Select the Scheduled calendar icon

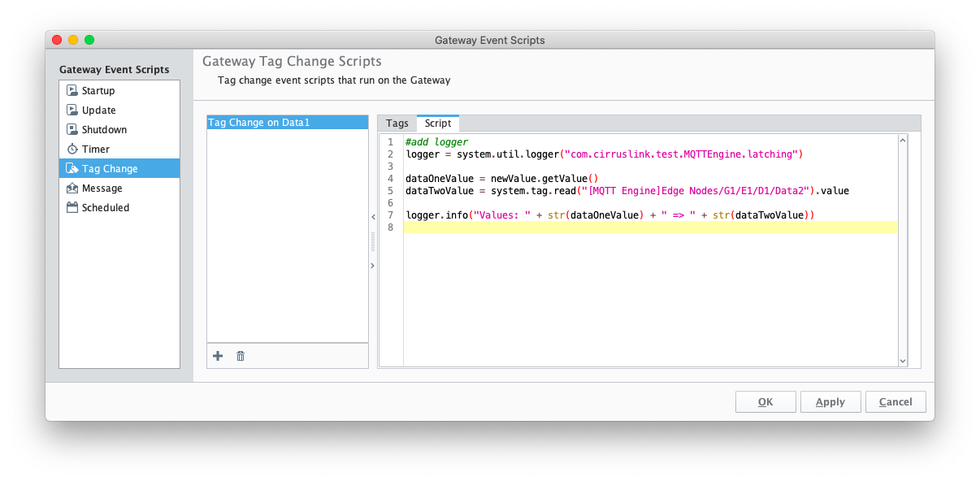point(72,207)
